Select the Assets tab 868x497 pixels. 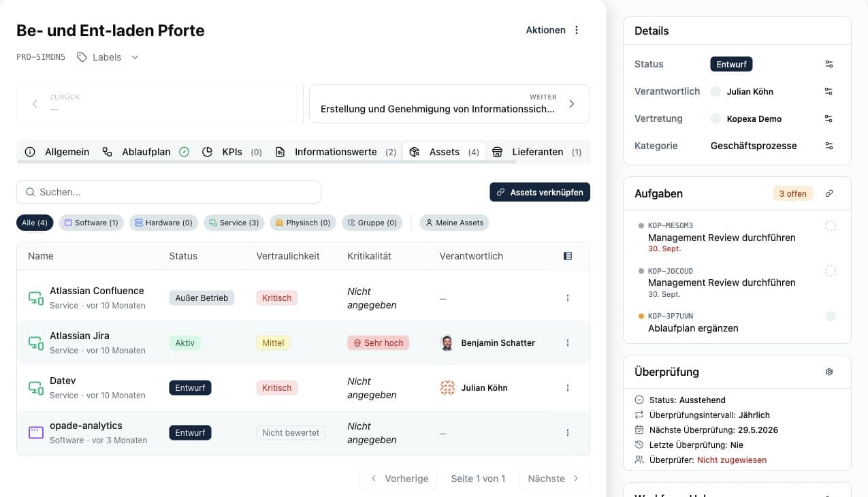[444, 152]
